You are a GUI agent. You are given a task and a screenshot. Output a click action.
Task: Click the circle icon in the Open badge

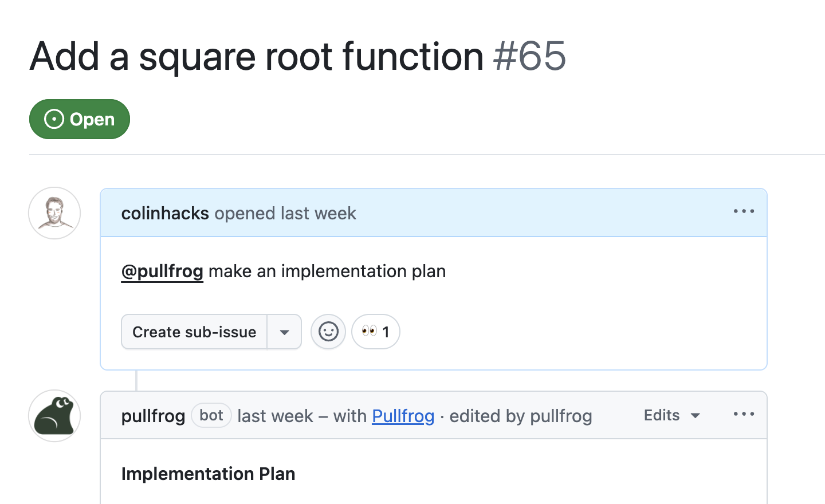coord(54,119)
